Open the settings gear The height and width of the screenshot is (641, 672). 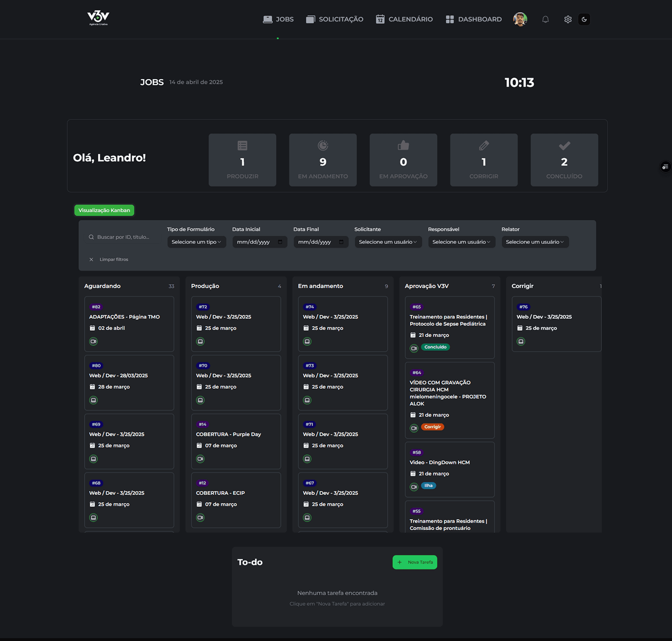[568, 19]
